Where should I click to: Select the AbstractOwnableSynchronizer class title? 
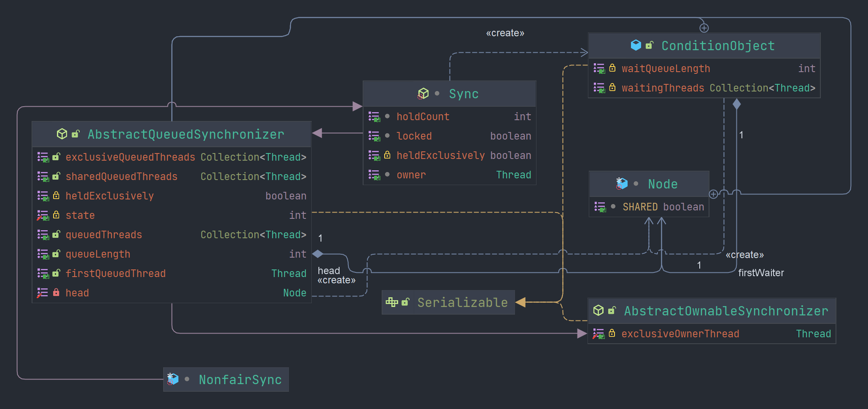(726, 311)
